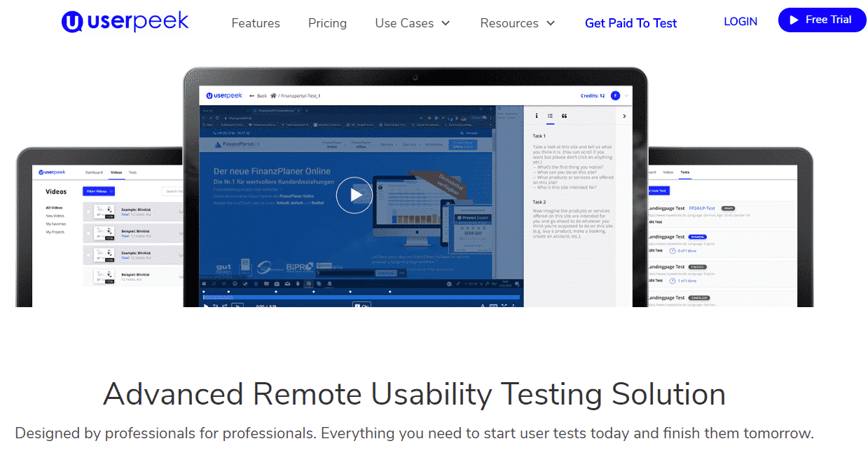Screen dimensions: 868x460
Task: Tick the checkbox of third video row
Action: (88, 255)
